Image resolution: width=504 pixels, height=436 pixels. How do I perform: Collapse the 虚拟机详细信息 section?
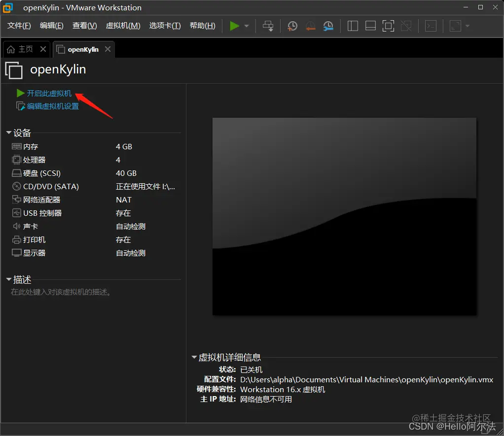[194, 357]
